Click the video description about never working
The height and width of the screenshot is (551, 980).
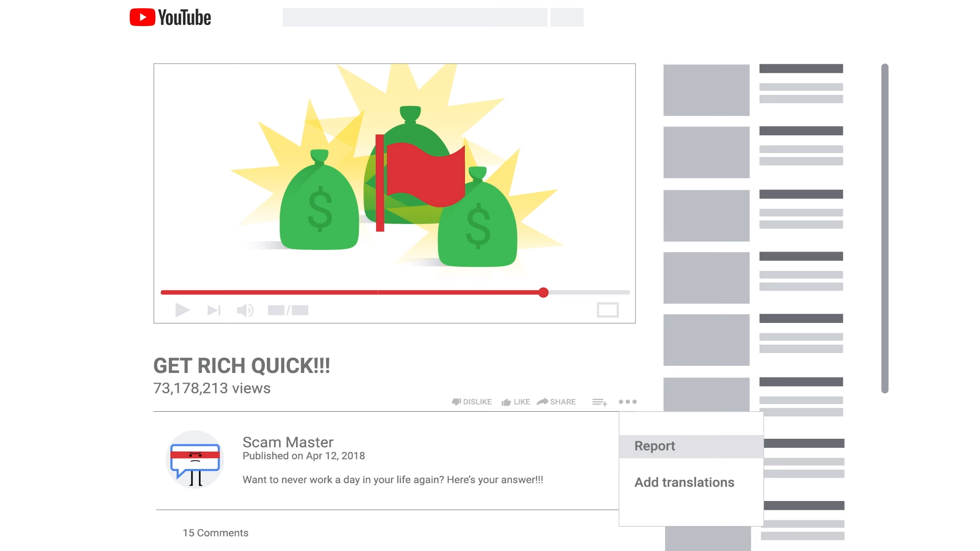(x=393, y=480)
